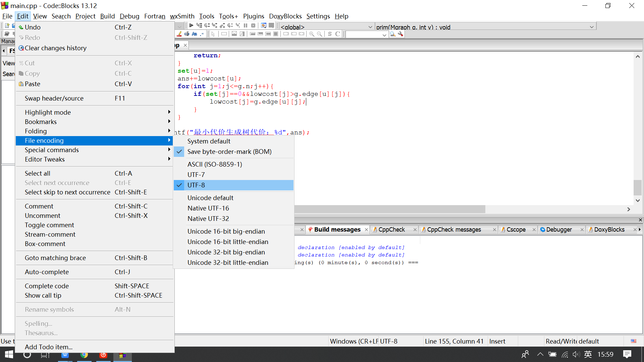Expand the Editor Tweaks submenu

click(x=94, y=159)
